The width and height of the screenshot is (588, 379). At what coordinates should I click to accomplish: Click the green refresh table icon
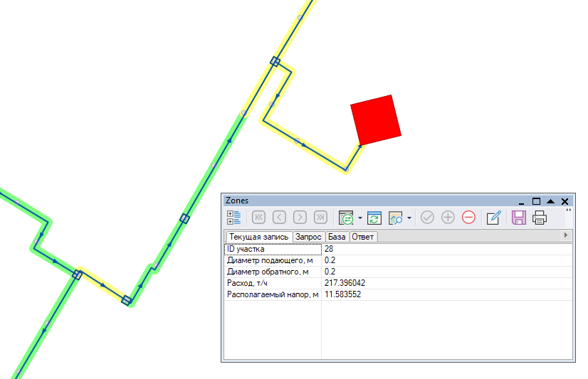point(374,218)
